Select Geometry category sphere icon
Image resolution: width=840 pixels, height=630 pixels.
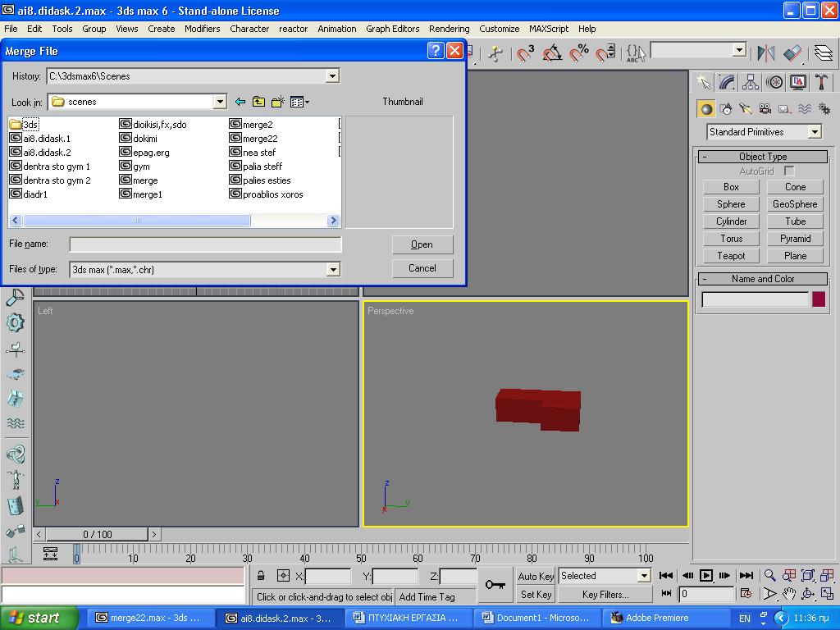706,109
